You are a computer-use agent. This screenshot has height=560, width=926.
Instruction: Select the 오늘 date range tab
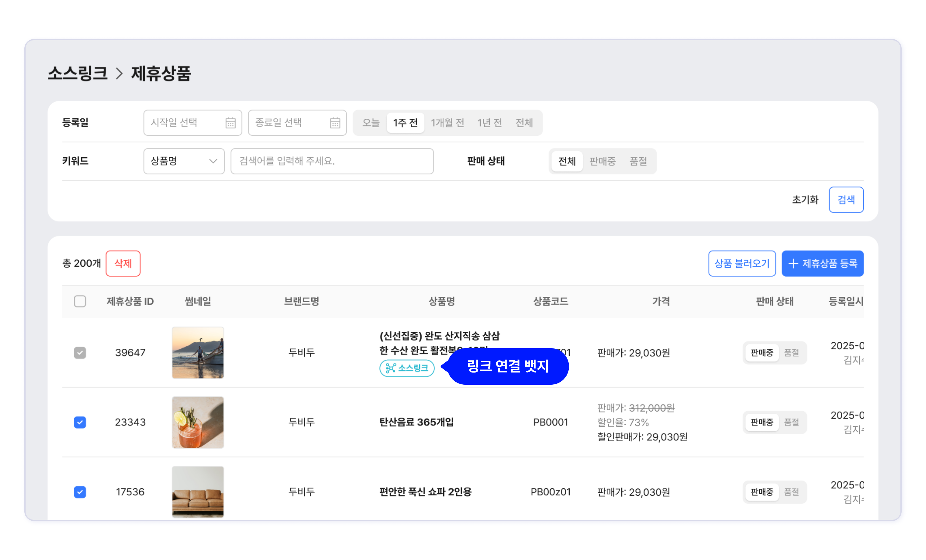point(370,123)
